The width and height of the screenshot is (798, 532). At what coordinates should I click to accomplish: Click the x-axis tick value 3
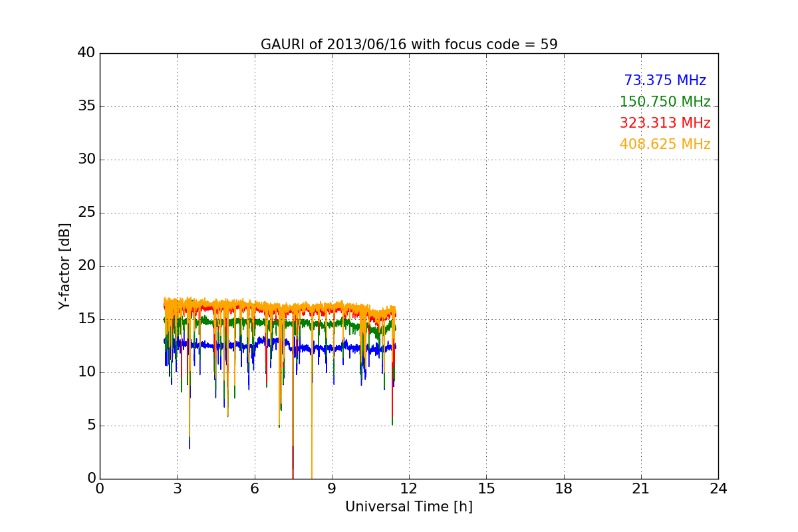(x=177, y=489)
